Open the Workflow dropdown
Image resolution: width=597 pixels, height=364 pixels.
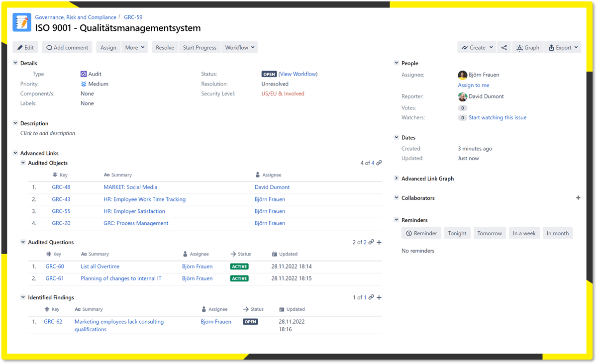[x=239, y=47]
